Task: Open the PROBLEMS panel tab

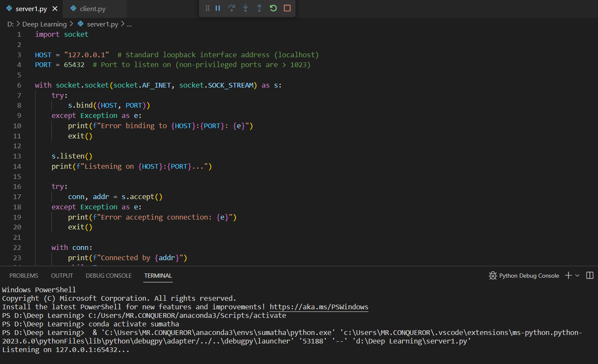Action: 24,276
